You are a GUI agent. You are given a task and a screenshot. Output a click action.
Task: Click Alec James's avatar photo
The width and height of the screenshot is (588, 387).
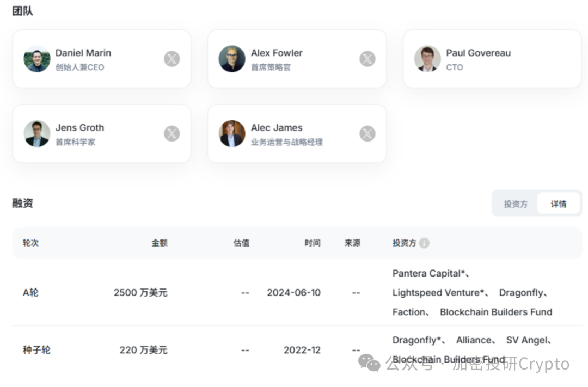232,133
